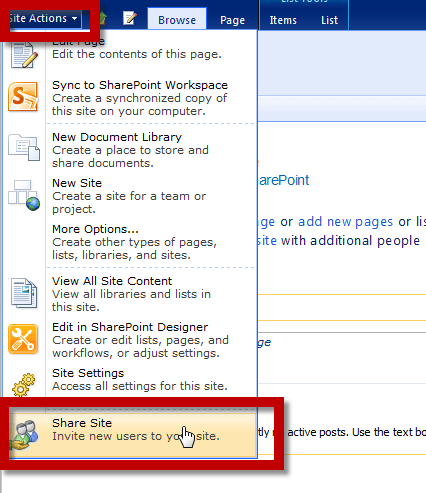
Task: Open Site Settings menu entry
Action: pos(151,379)
